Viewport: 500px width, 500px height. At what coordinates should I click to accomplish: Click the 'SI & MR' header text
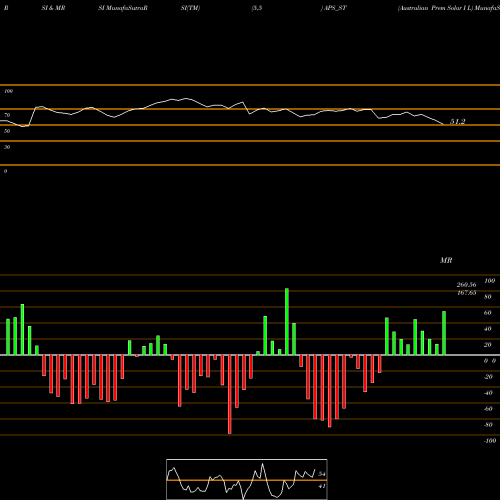point(53,8)
